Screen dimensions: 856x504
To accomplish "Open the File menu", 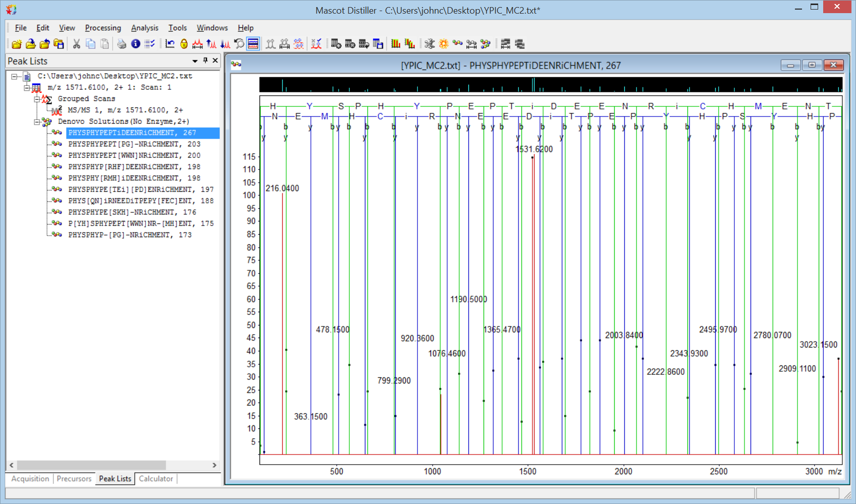I will pyautogui.click(x=21, y=28).
